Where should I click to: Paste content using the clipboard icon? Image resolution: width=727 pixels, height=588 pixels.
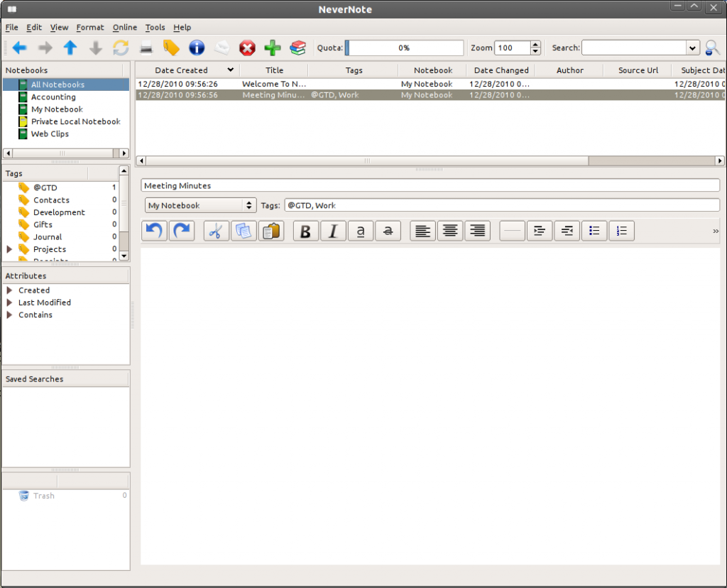271,231
